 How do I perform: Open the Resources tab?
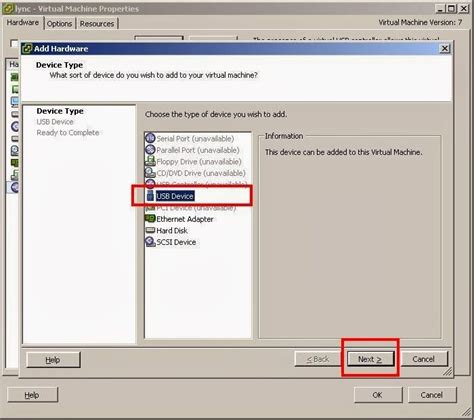click(x=97, y=24)
